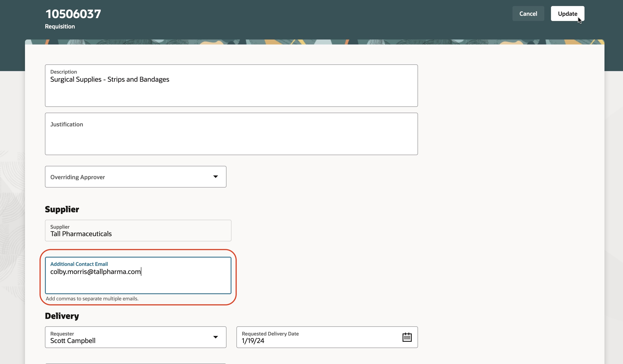
Task: Click the Requisition subtitle text
Action: [x=60, y=26]
